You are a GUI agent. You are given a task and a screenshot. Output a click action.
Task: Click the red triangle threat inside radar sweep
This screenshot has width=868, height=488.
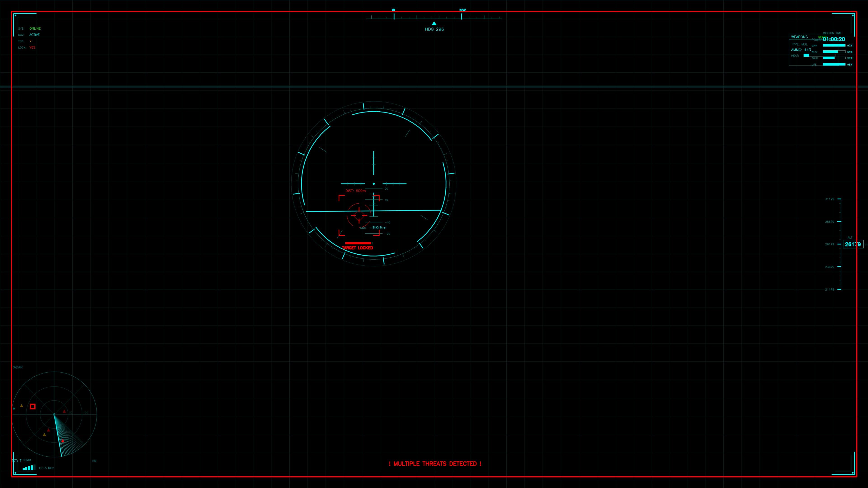click(63, 441)
